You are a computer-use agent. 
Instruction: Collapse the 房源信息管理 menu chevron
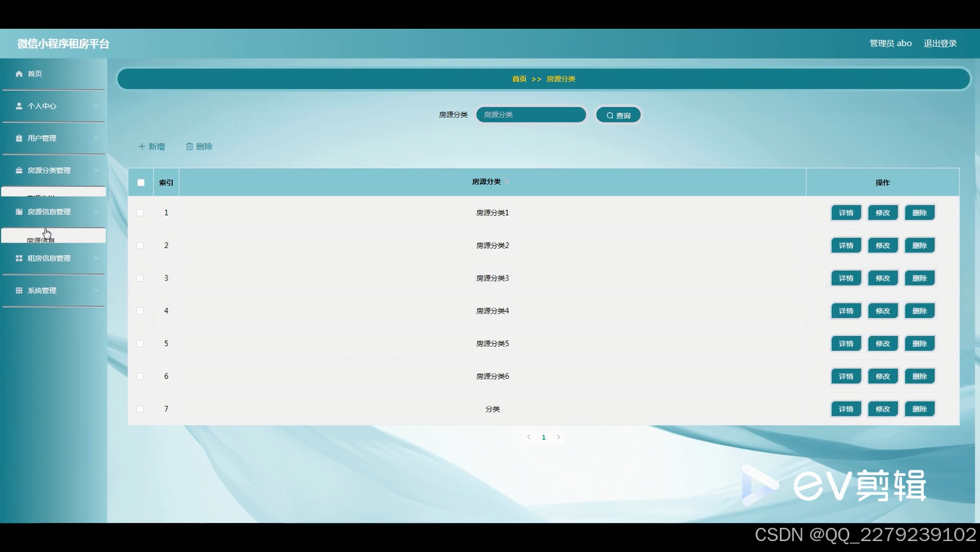(x=97, y=211)
